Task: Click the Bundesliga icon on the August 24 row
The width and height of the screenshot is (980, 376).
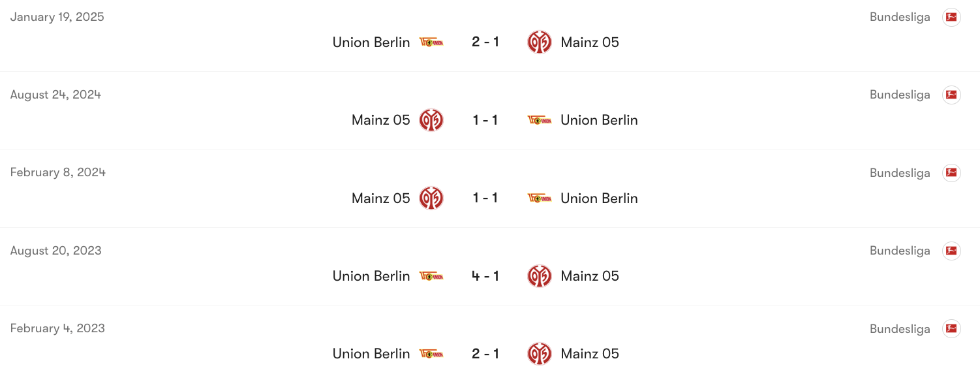Action: click(x=951, y=95)
